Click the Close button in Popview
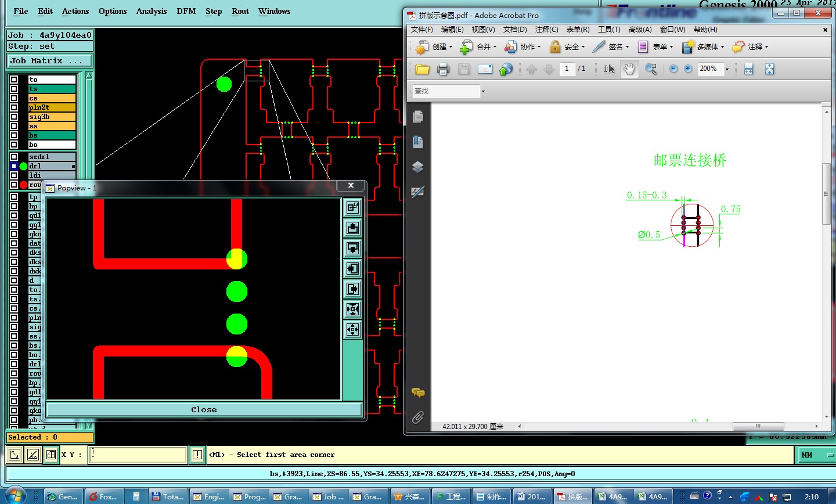The width and height of the screenshot is (836, 504). [204, 409]
